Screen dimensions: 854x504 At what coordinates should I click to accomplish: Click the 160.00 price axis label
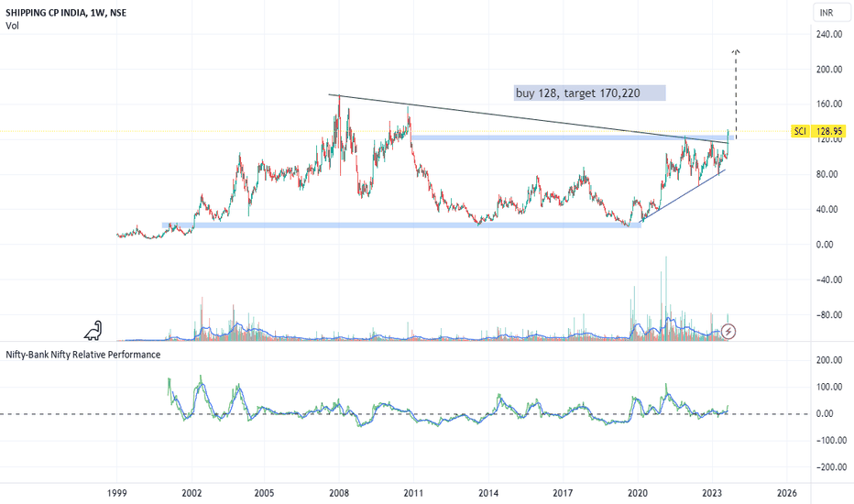point(829,104)
